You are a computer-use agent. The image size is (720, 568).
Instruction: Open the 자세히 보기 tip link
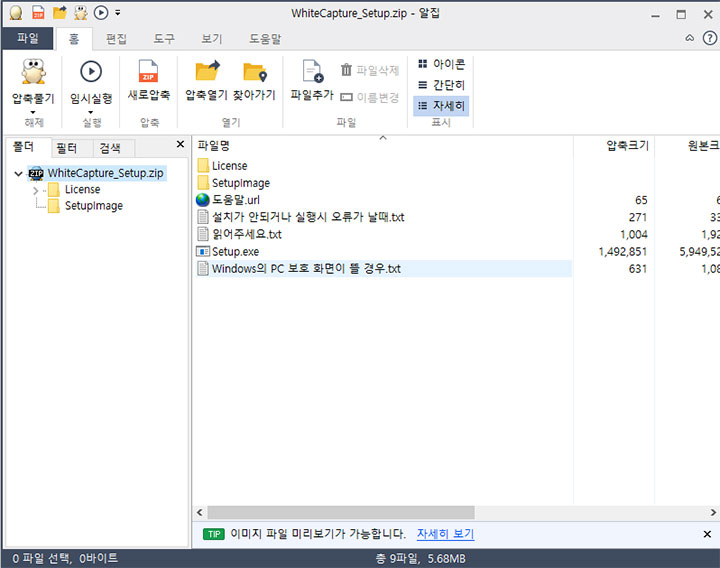coord(445,534)
